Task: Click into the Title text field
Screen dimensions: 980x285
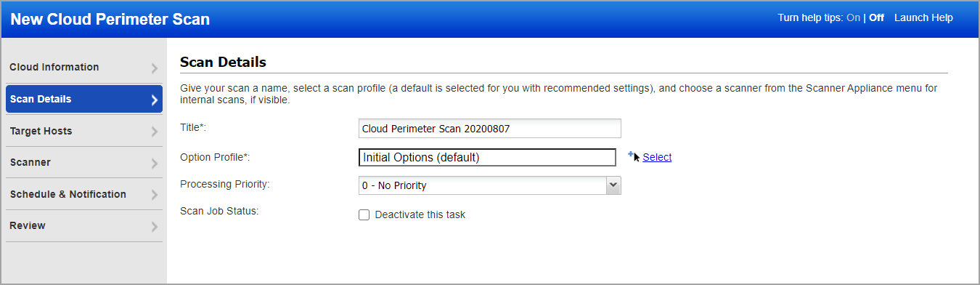Action: point(490,128)
